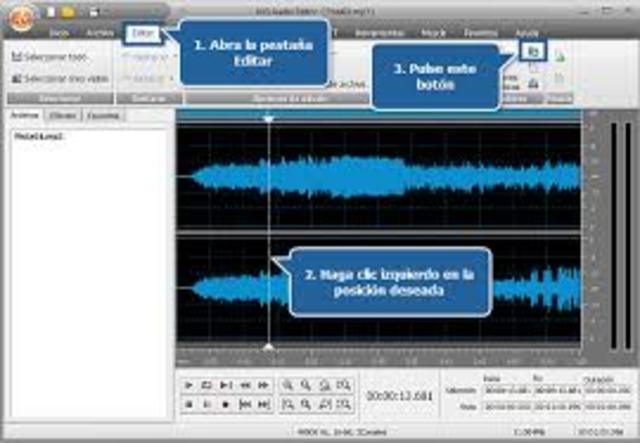Click the time ruler below the waveform
The image size is (640, 443).
tap(379, 358)
